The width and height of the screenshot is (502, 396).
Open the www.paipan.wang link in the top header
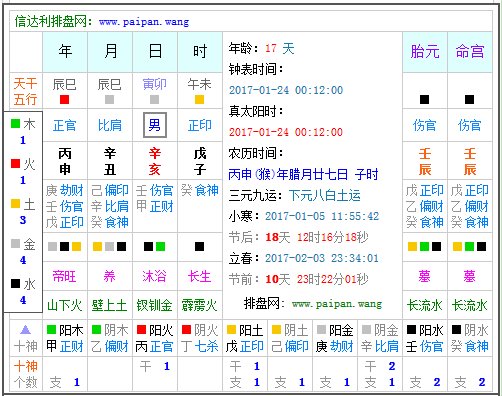pyautogui.click(x=144, y=22)
